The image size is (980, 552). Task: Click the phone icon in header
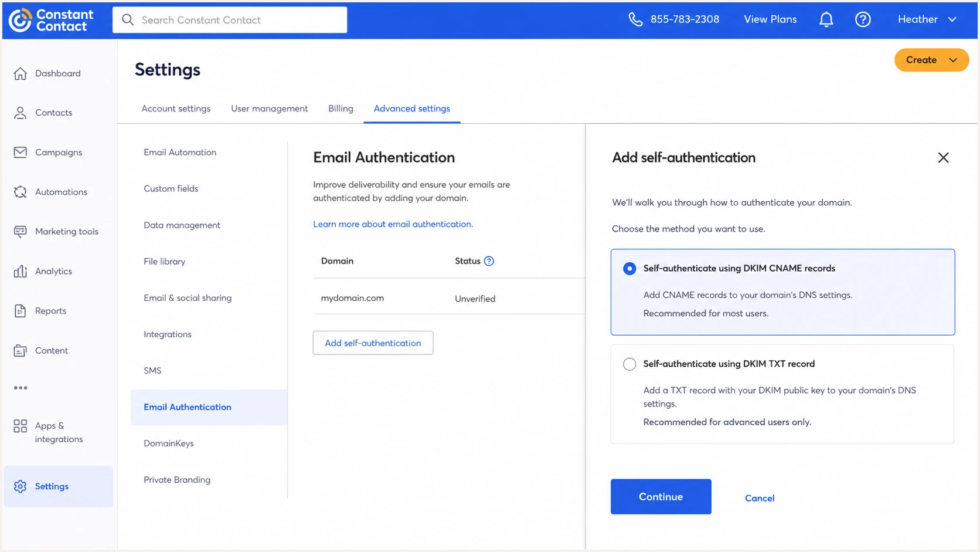(x=635, y=19)
